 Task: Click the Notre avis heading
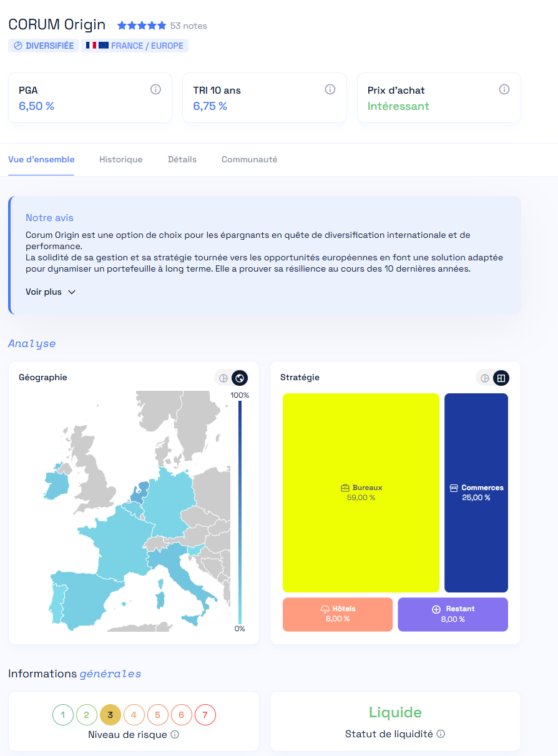49,218
